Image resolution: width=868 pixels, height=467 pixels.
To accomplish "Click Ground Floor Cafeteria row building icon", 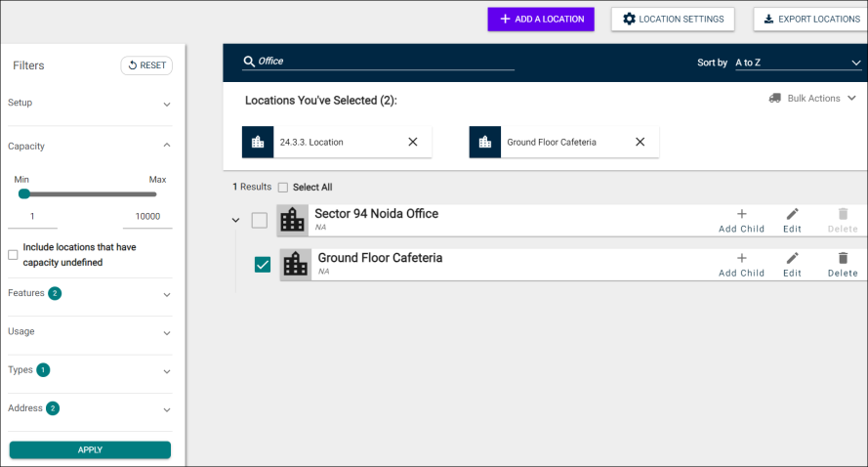I will click(296, 265).
